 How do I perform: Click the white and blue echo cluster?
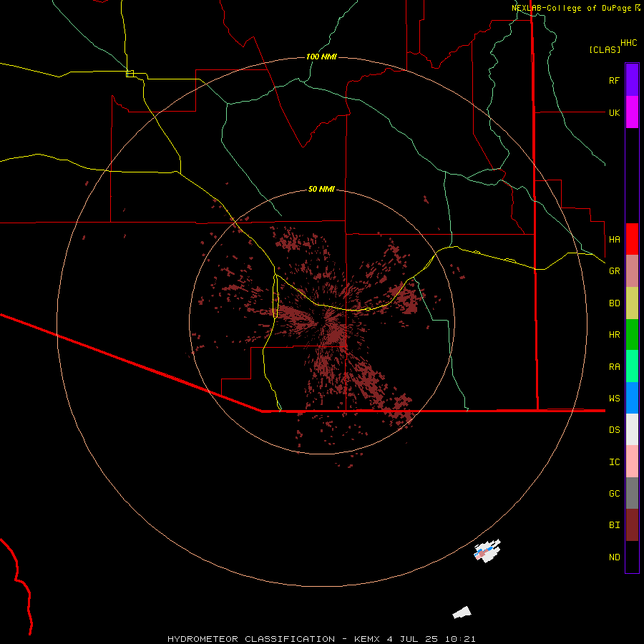[x=487, y=551]
